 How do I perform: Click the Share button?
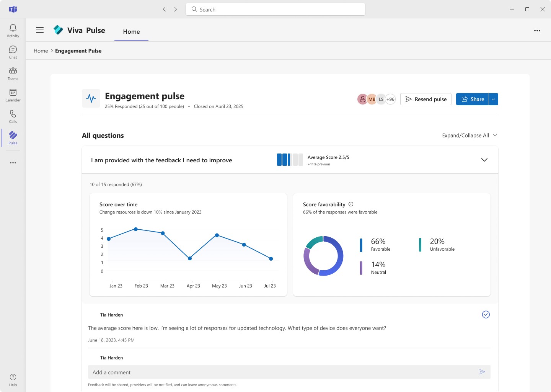pyautogui.click(x=473, y=99)
